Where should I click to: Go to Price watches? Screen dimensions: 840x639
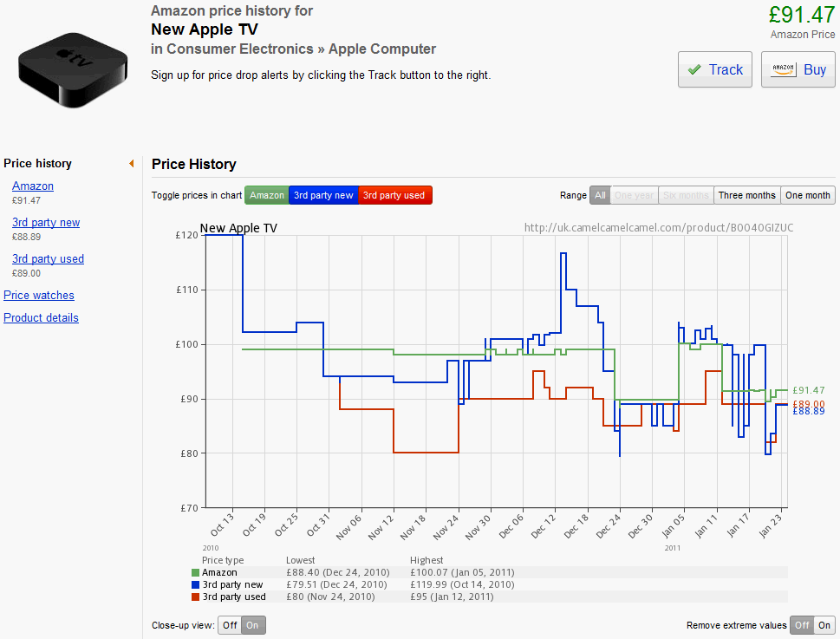click(x=39, y=295)
